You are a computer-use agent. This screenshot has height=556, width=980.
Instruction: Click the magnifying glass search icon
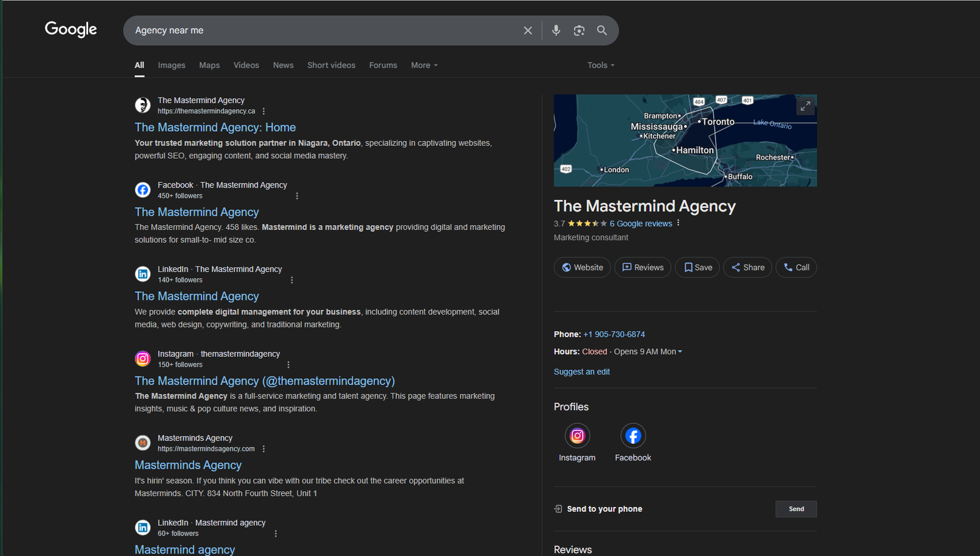click(602, 31)
